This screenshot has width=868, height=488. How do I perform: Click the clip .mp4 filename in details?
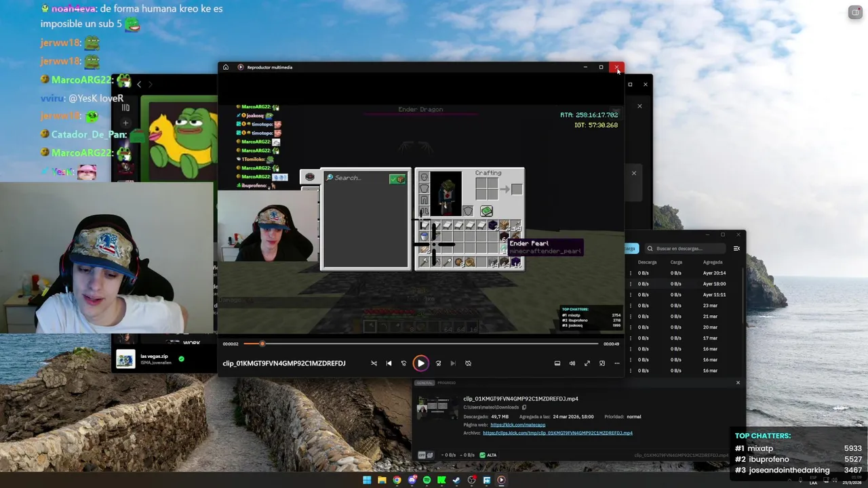point(521,399)
